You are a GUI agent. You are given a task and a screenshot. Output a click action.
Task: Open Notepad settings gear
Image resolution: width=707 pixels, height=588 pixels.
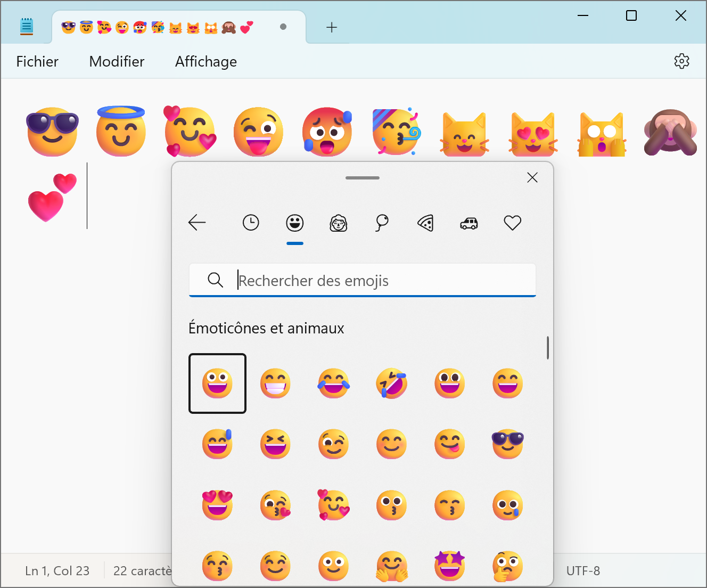coord(681,61)
